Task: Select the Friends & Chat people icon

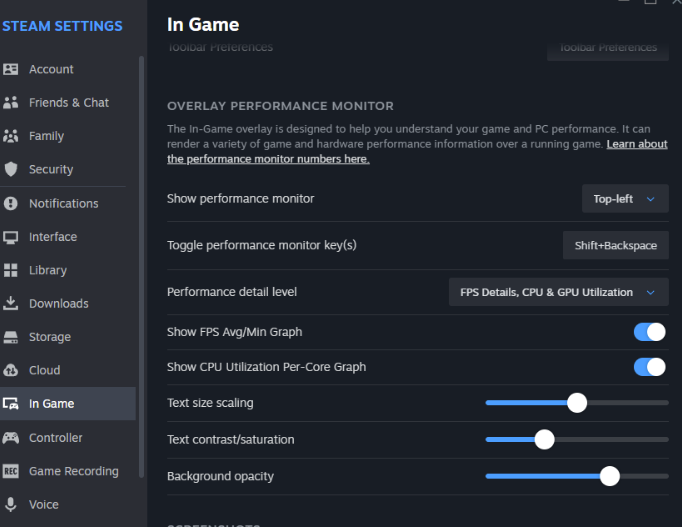Action: point(10,103)
